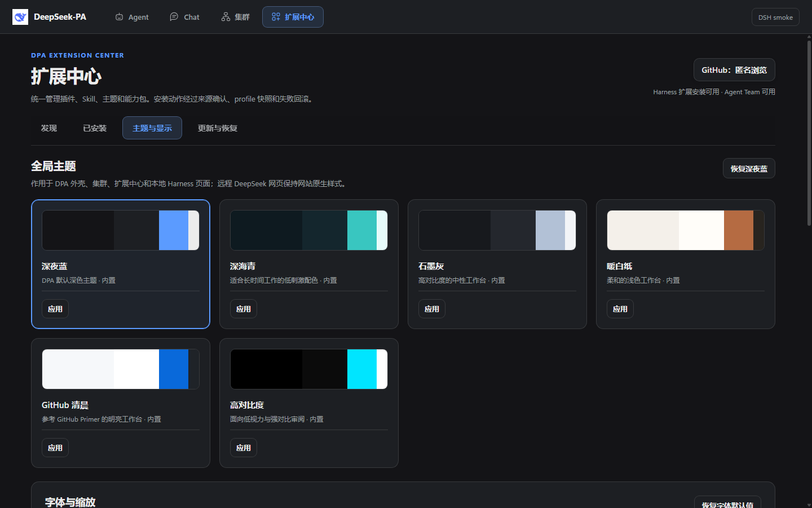
Task: Click the GitHub 清晨 color preview swatch
Action: coord(121,369)
